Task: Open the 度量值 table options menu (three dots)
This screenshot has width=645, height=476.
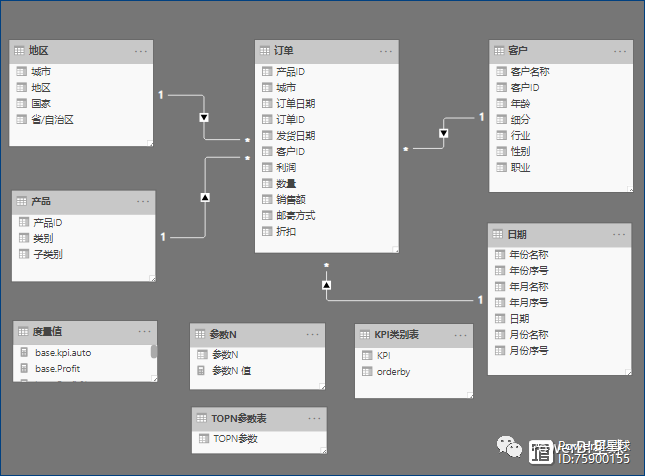Action: [x=144, y=332]
